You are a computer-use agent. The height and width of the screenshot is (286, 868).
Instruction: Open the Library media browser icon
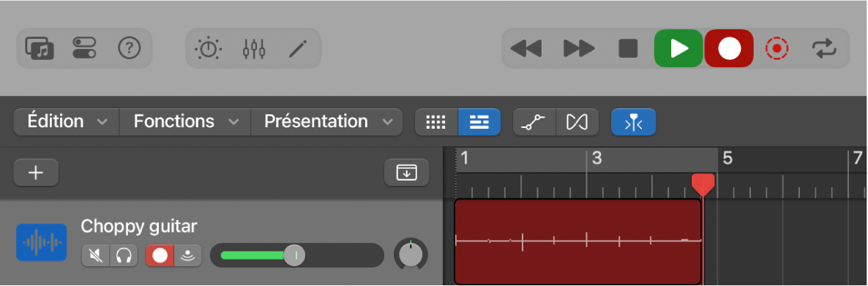click(x=40, y=49)
